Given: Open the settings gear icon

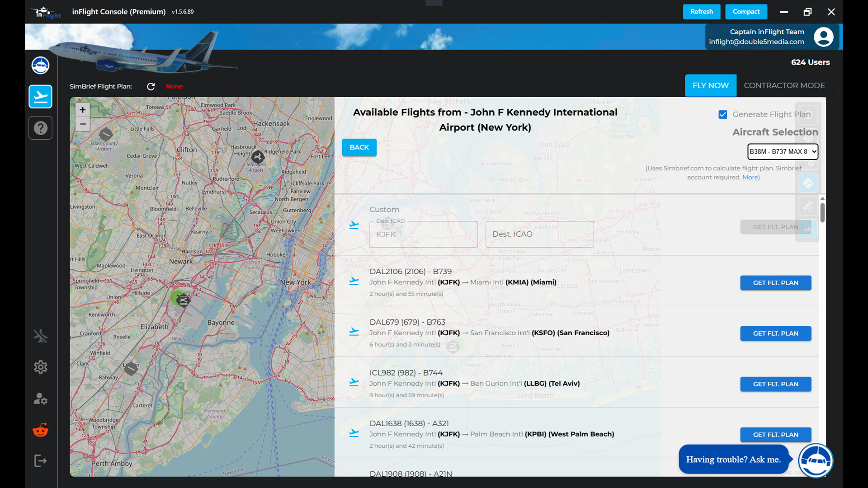Looking at the screenshot, I should pos(40,367).
